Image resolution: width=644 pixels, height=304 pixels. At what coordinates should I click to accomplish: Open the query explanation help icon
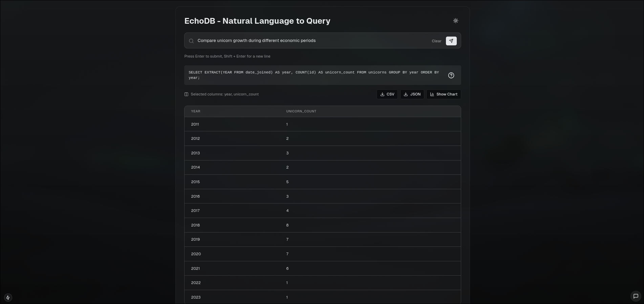(x=451, y=75)
